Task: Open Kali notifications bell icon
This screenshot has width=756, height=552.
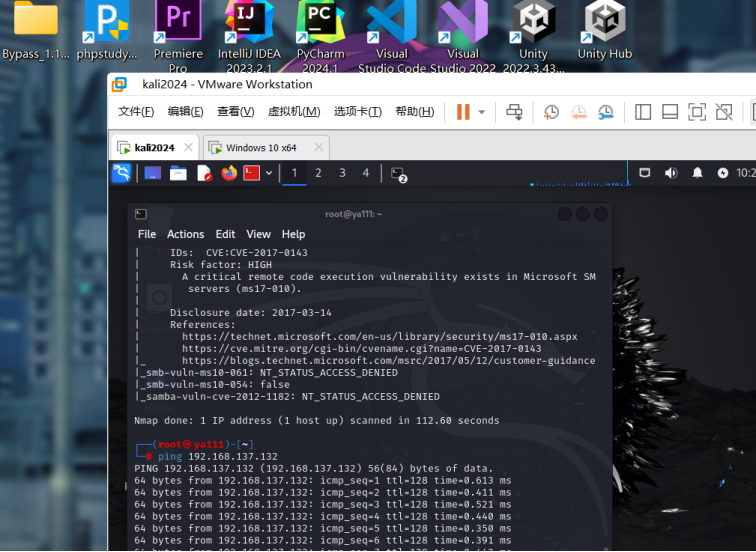Action: pyautogui.click(x=697, y=173)
